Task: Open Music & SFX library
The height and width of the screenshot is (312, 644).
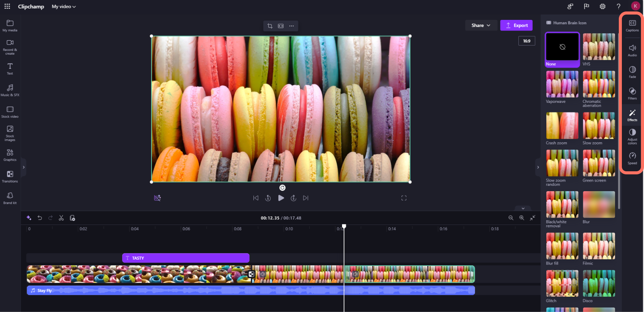Action: tap(10, 90)
